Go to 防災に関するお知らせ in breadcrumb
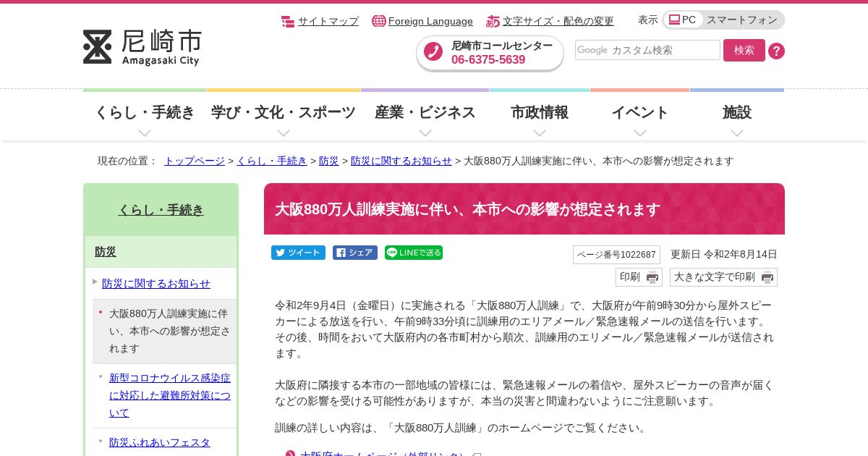This screenshot has width=868, height=456. (401, 161)
